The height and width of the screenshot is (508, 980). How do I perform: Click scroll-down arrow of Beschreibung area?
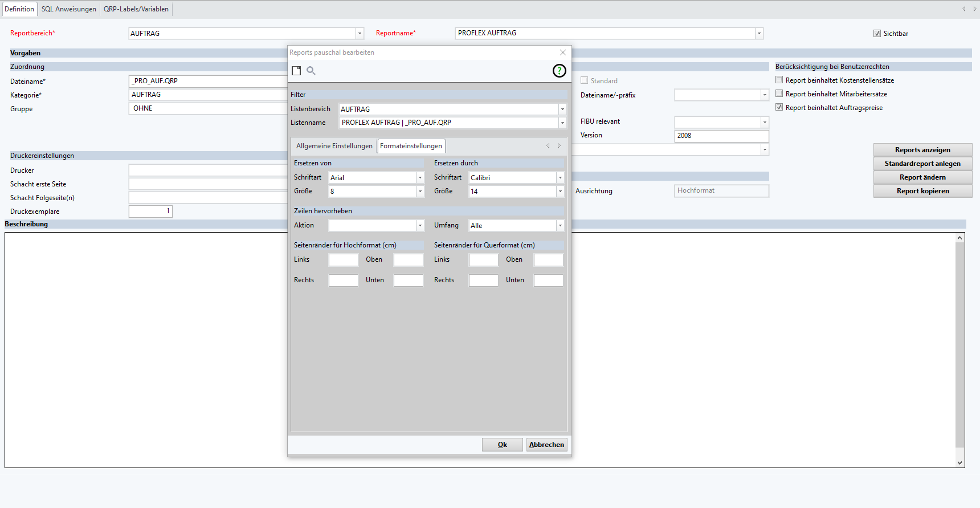(959, 463)
